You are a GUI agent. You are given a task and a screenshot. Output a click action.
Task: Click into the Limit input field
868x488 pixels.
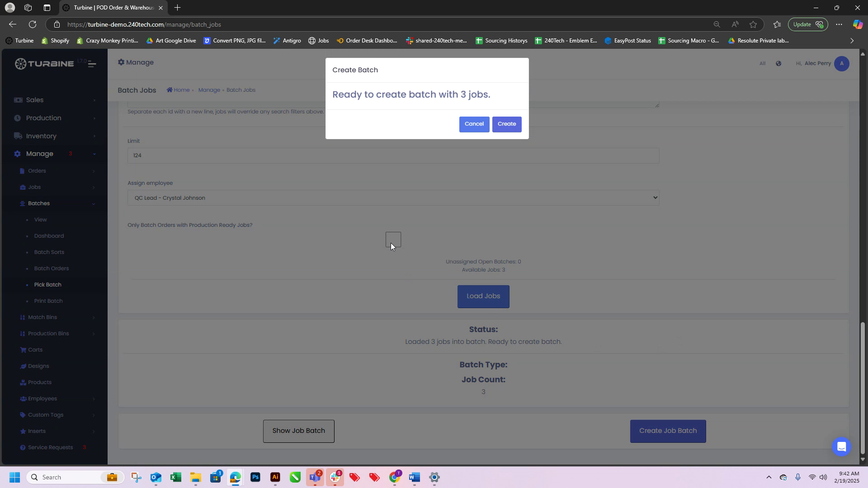point(393,156)
